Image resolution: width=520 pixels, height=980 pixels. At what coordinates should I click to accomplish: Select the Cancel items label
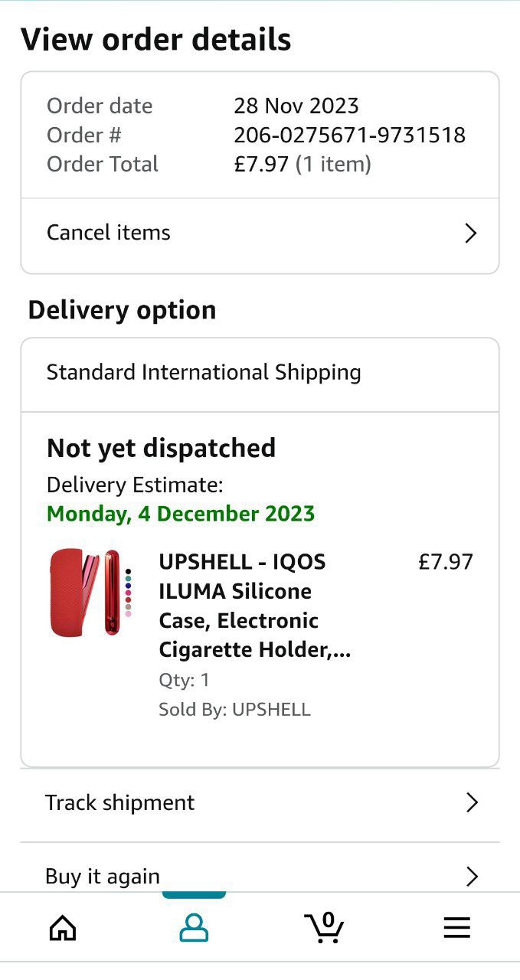109,233
